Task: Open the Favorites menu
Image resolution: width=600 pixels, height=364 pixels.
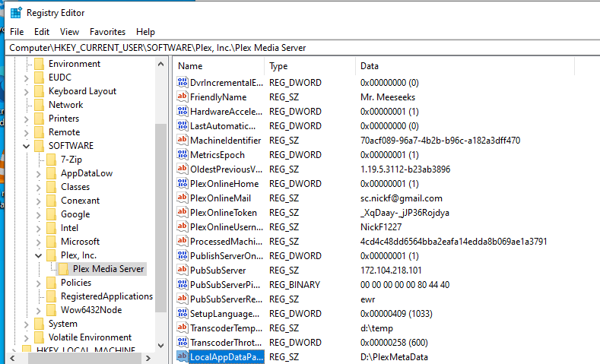Action: point(107,32)
